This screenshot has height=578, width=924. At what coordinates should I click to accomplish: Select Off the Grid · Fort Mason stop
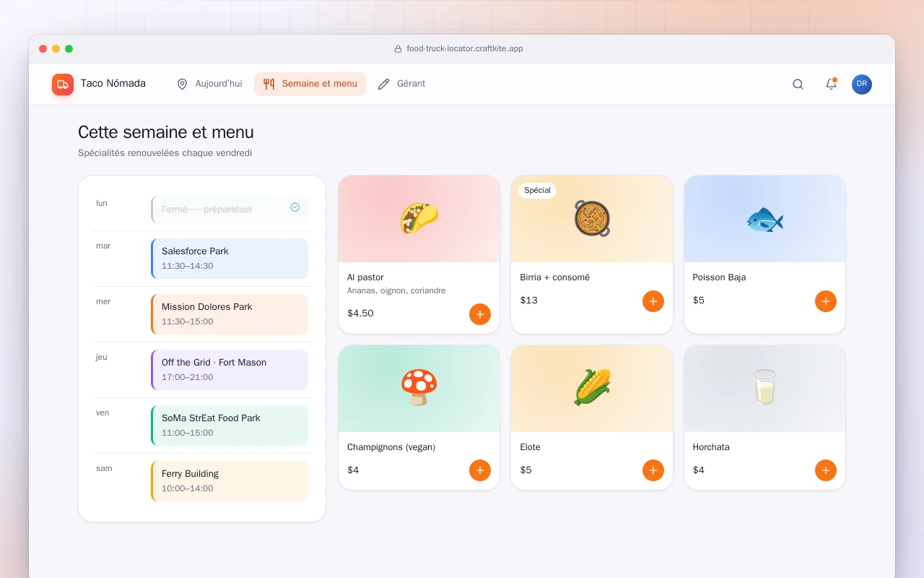[230, 370]
